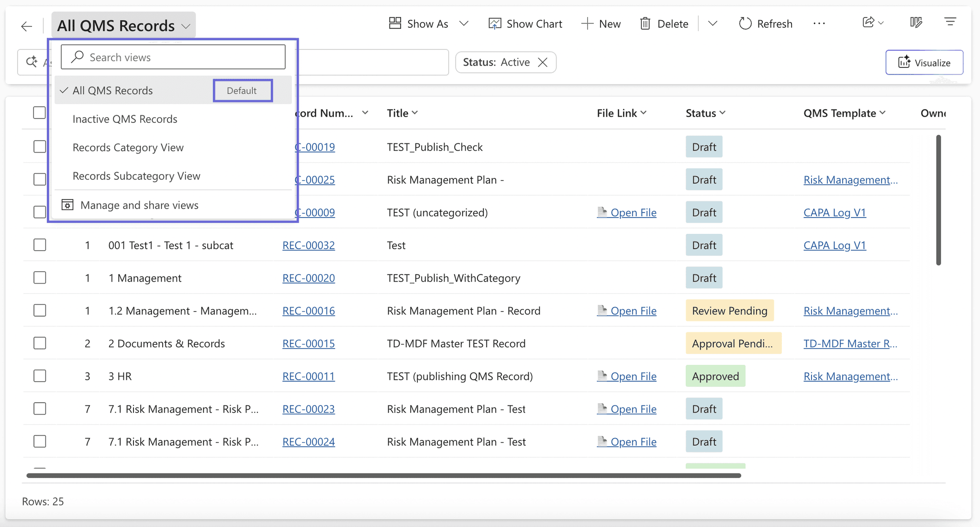Expand the Delete split-button chevron

pyautogui.click(x=713, y=23)
